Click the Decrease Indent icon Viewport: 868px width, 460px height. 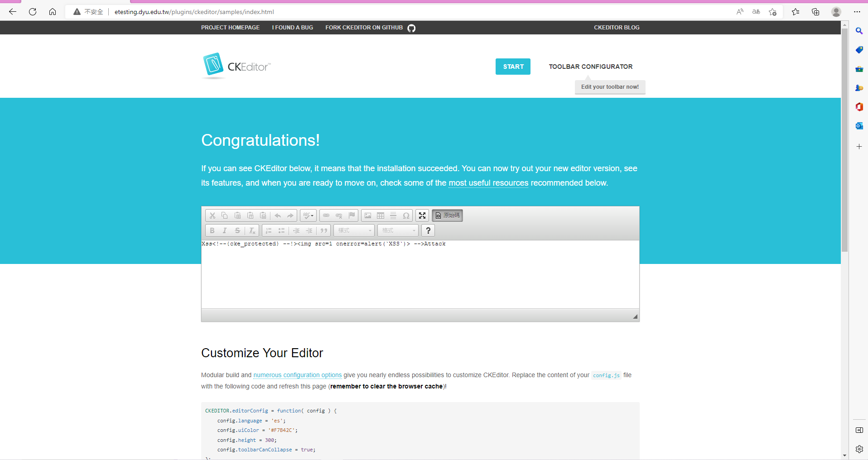[x=296, y=230]
